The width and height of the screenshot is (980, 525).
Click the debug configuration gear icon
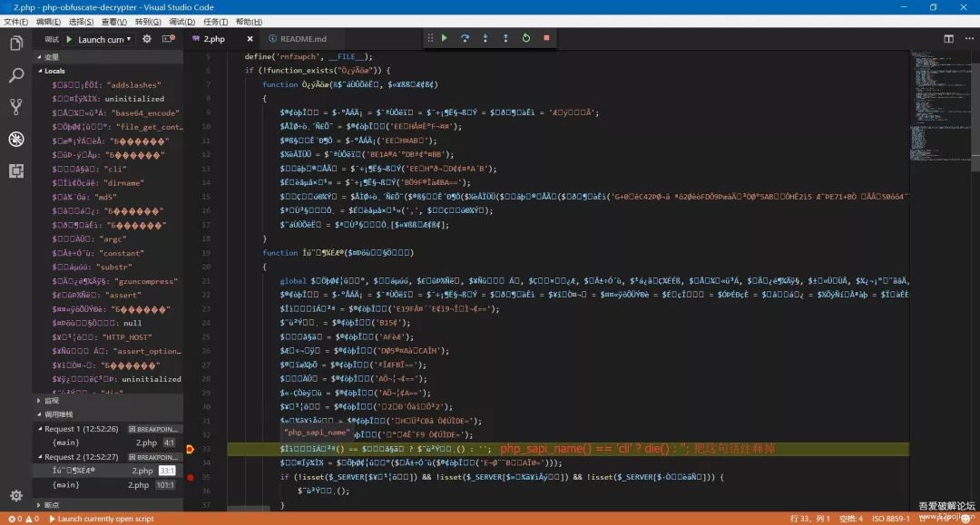148,38
